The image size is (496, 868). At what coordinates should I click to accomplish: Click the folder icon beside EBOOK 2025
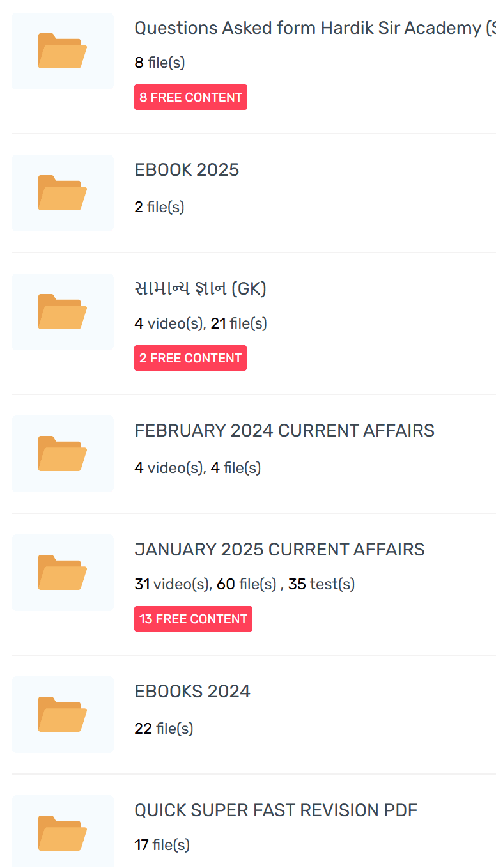(x=63, y=192)
